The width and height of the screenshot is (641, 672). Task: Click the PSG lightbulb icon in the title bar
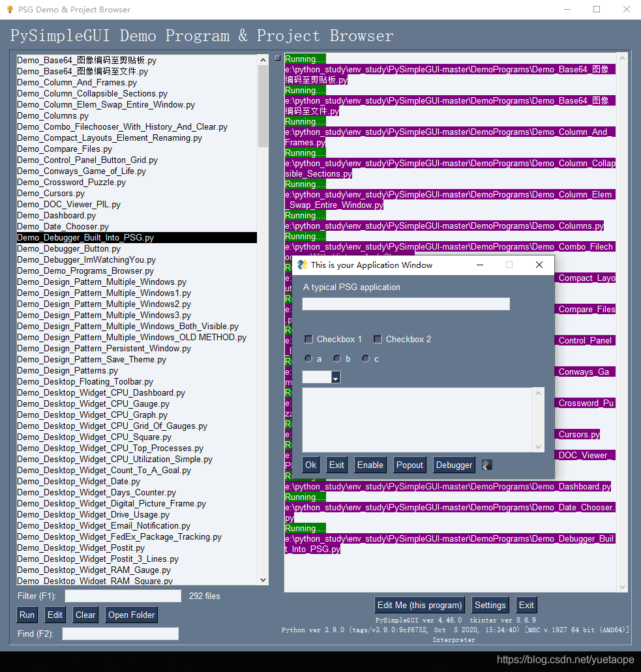tap(10, 9)
